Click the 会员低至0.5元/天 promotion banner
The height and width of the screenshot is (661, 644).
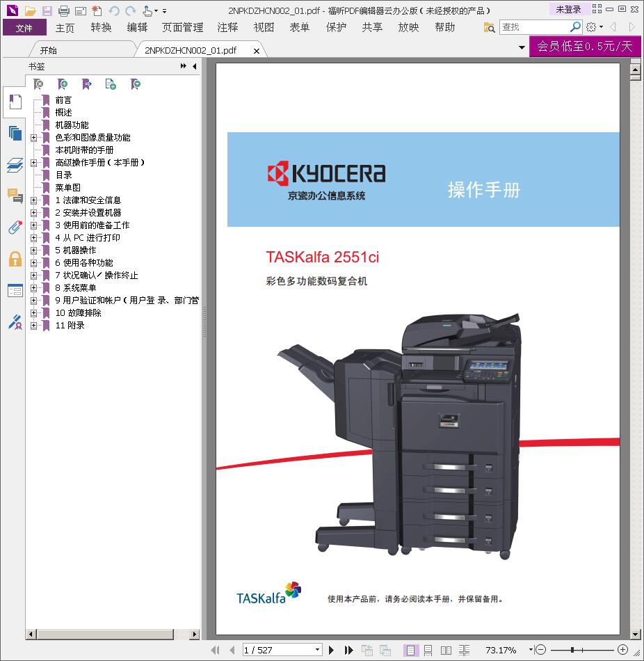tap(585, 46)
